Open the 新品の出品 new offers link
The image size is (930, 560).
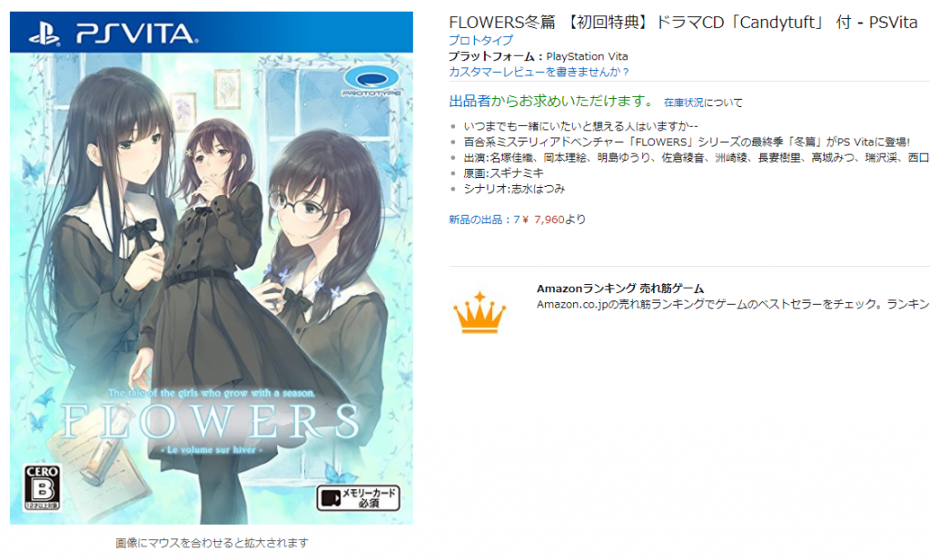tap(484, 220)
